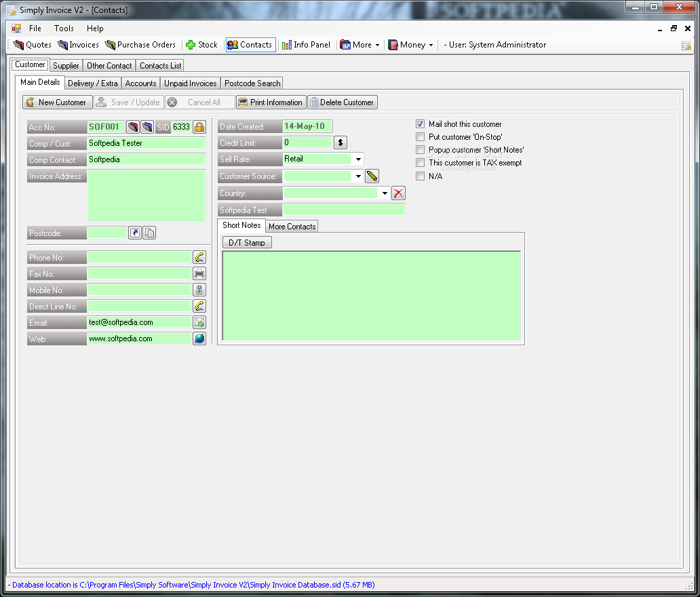Switch to the Other Contact tab
700x597 pixels.
pos(109,66)
